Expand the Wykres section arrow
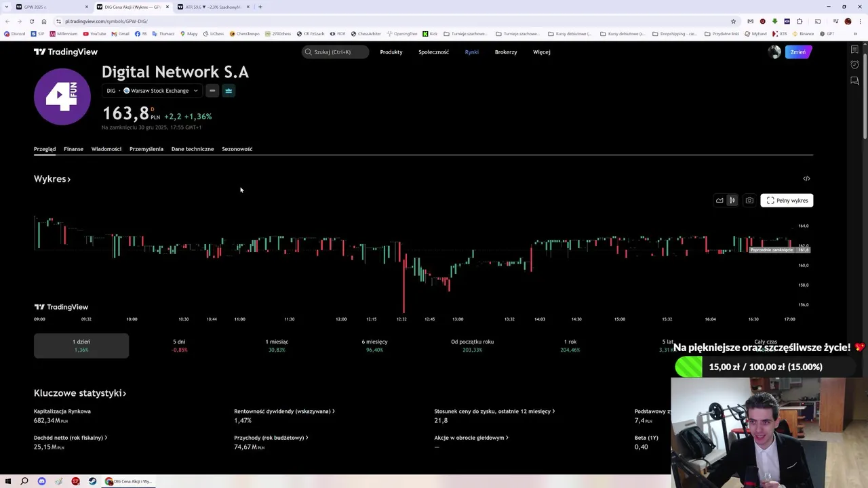Viewport: 868px width, 488px height. 68,179
